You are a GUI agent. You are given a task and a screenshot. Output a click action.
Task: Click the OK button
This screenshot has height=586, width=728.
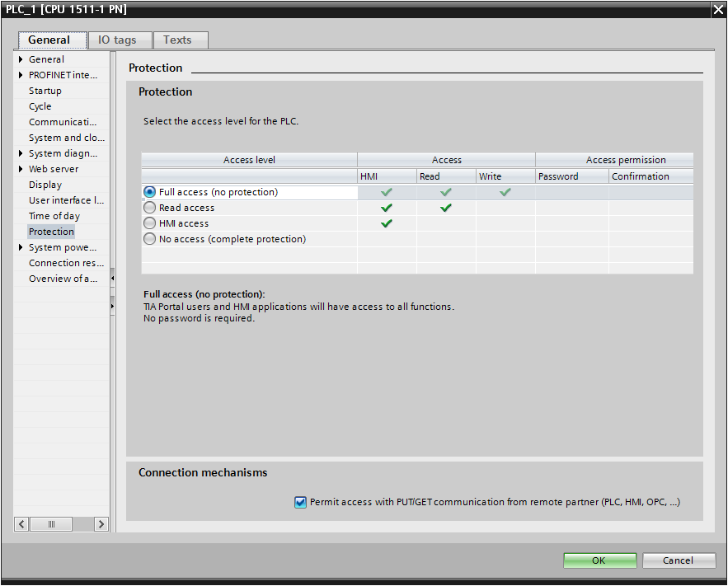(x=599, y=560)
